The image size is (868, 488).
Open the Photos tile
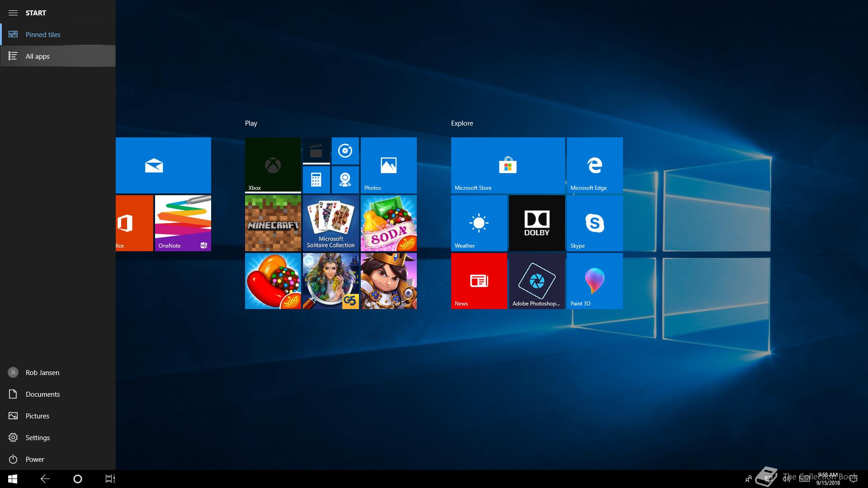[389, 165]
